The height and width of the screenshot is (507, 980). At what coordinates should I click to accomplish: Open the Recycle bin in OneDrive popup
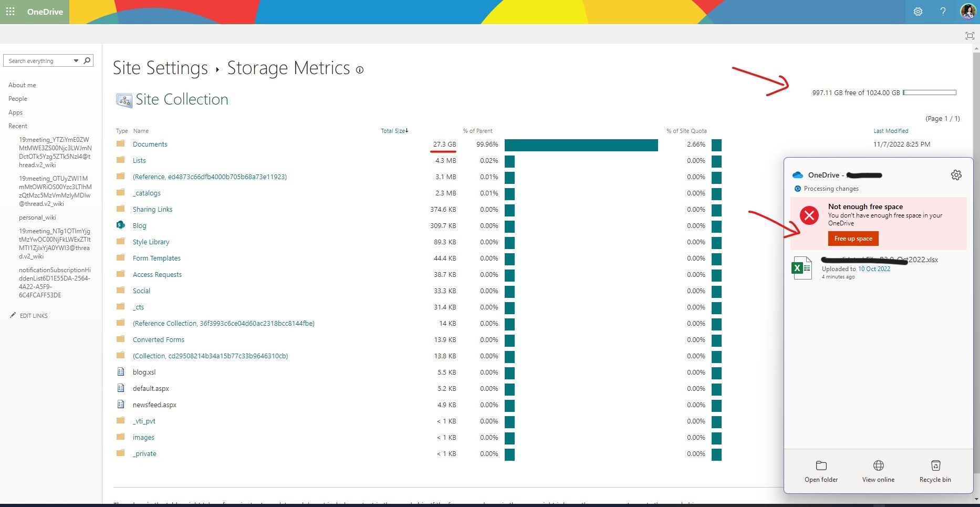point(935,472)
